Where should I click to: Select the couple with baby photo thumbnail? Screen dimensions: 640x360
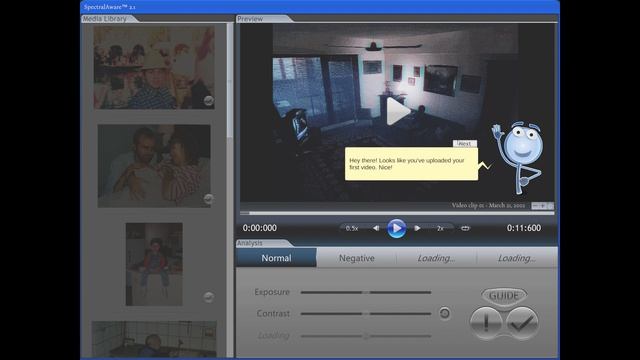pyautogui.click(x=154, y=166)
